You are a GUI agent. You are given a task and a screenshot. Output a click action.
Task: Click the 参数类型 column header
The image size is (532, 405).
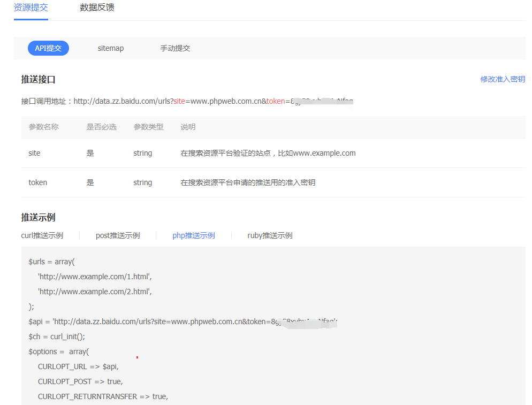pos(148,127)
